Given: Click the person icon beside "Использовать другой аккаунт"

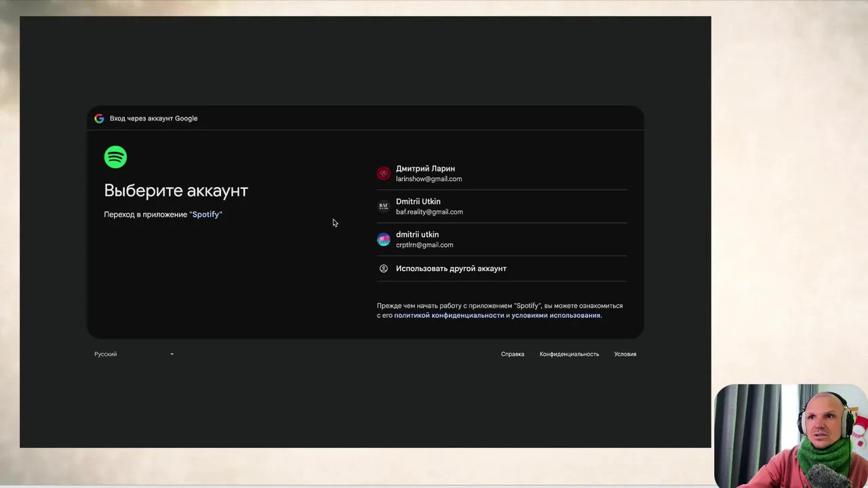Looking at the screenshot, I should pyautogui.click(x=384, y=268).
